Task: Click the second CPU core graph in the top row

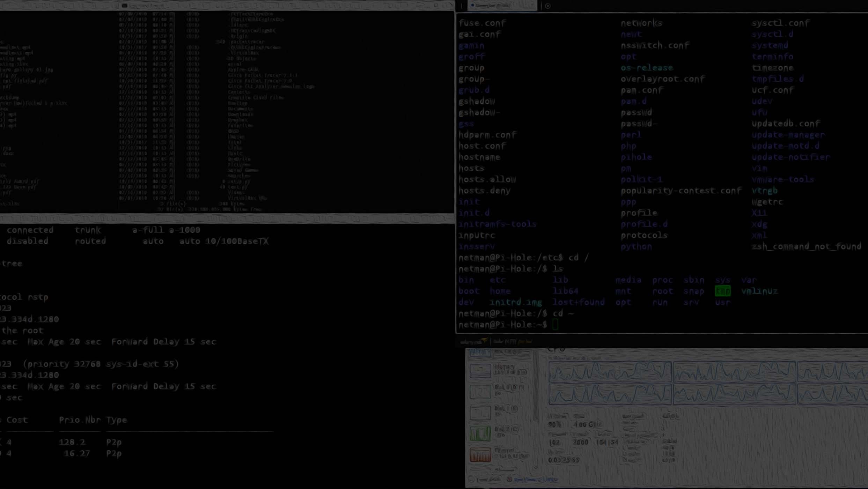Action: click(734, 371)
